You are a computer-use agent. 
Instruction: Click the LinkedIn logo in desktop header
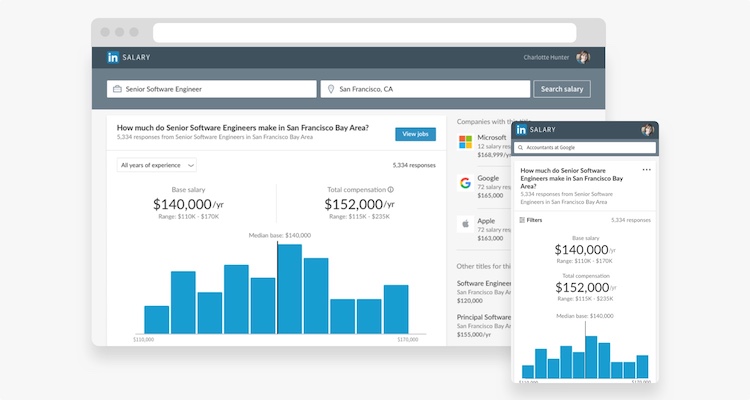pyautogui.click(x=113, y=58)
